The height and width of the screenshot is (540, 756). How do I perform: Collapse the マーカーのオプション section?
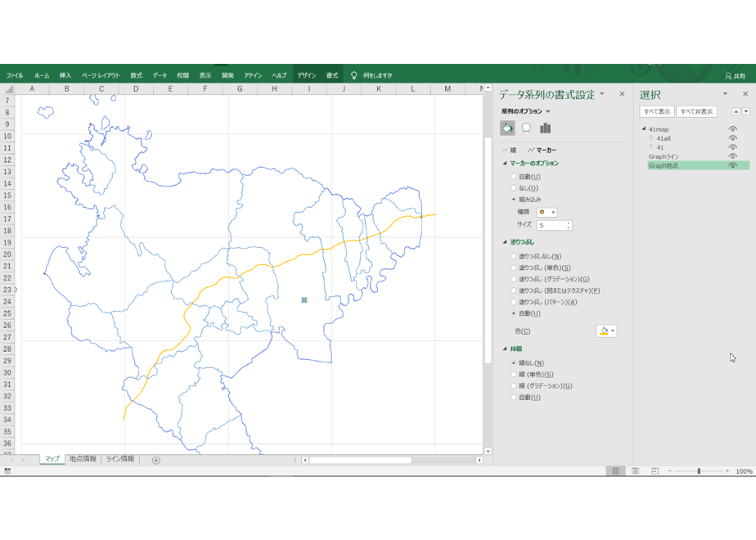[505, 164]
